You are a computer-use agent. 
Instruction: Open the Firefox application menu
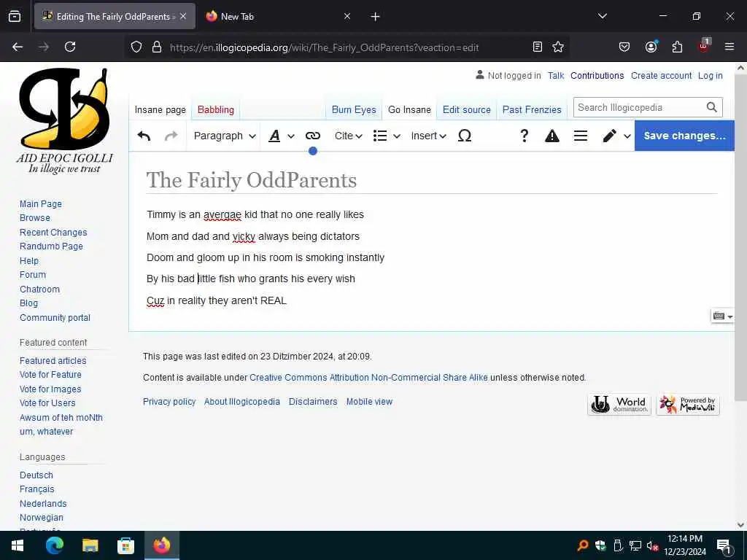729,47
